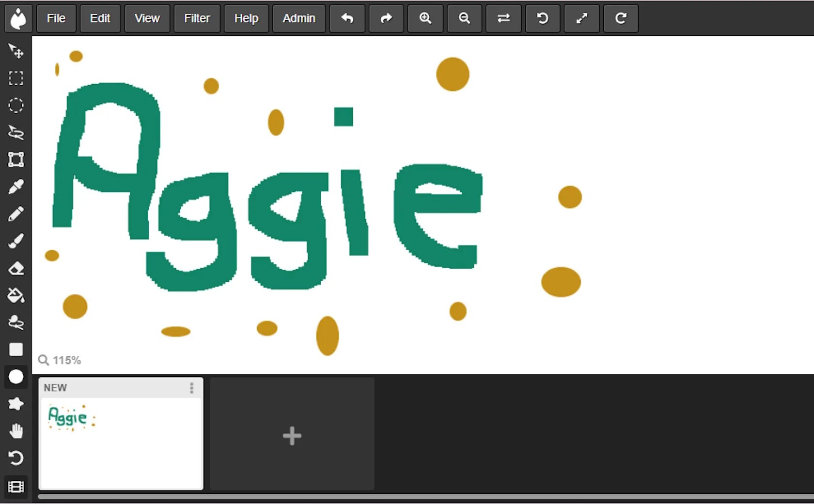This screenshot has width=814, height=504.
Task: Select the Pencil tool
Action: pyautogui.click(x=16, y=214)
